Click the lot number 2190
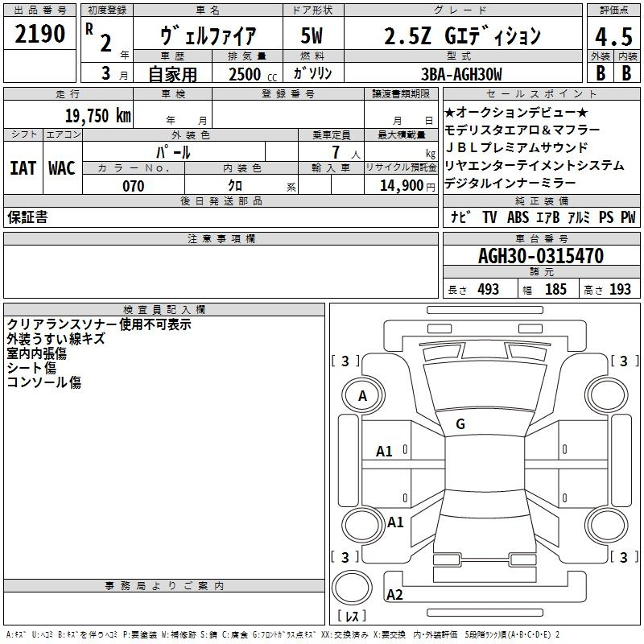The width and height of the screenshot is (644, 644). 39,35
